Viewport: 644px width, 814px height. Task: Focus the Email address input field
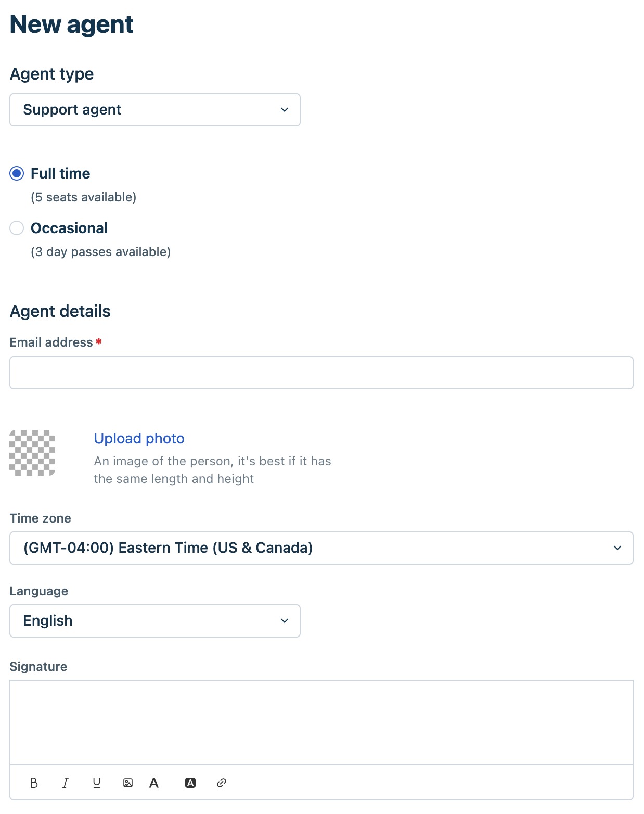click(x=321, y=373)
